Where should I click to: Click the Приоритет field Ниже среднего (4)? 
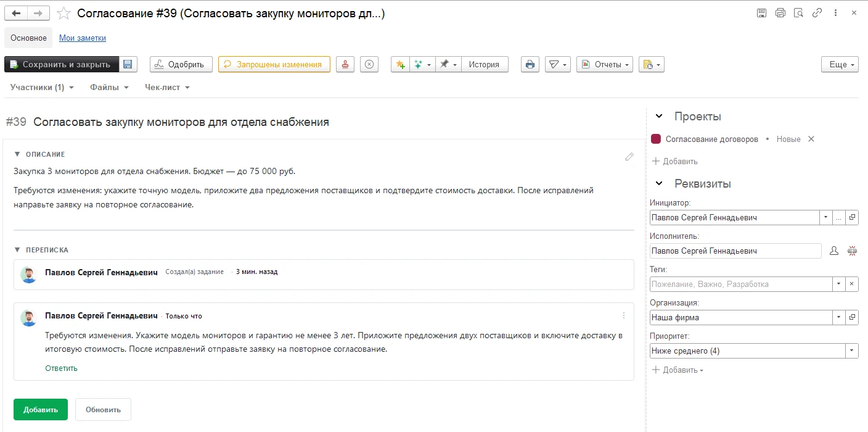click(747, 351)
